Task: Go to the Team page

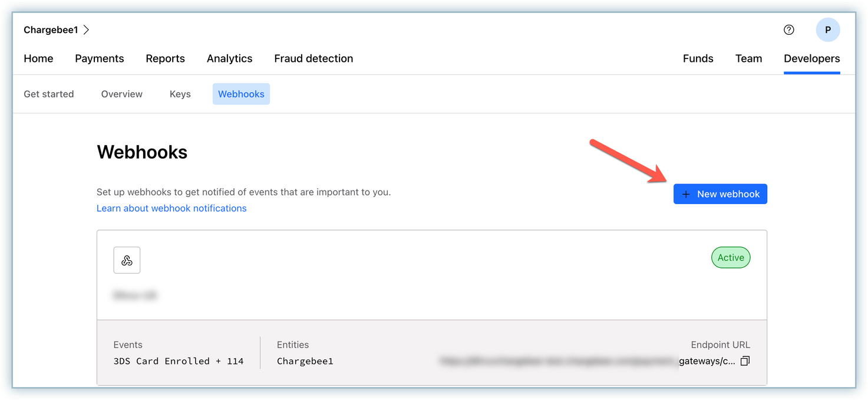Action: coord(748,58)
